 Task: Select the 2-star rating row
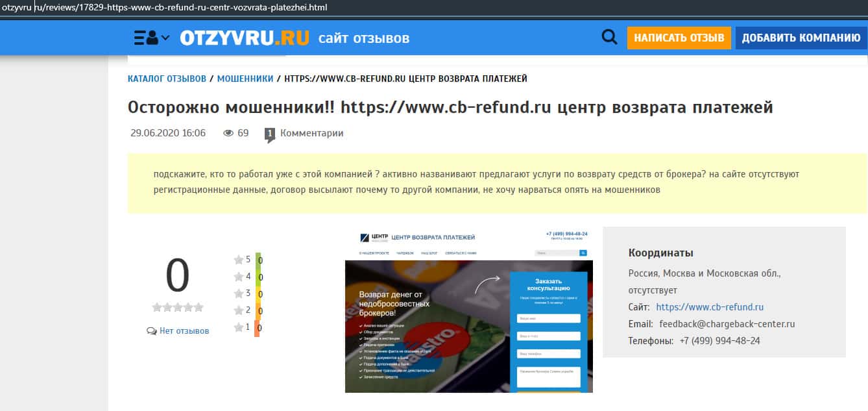coord(247,310)
